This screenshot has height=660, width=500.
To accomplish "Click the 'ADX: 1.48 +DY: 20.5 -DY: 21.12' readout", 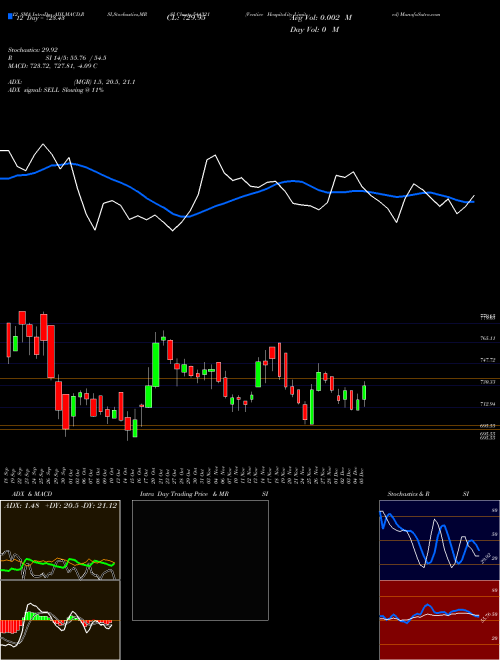I will pos(60,506).
